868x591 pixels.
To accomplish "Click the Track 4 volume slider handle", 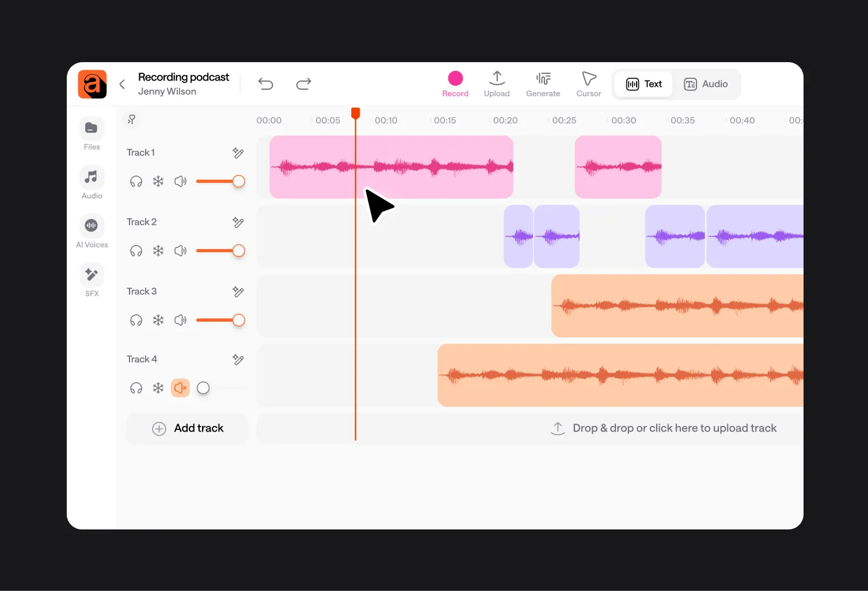I will 203,388.
